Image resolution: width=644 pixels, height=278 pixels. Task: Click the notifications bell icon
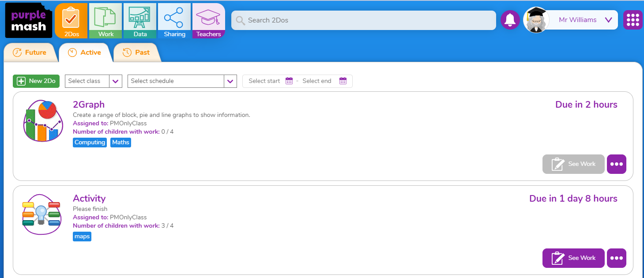[x=510, y=20]
